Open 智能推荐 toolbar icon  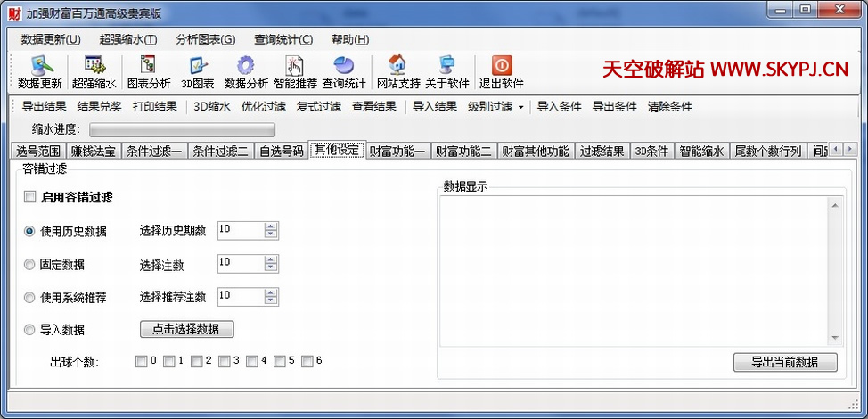click(295, 66)
